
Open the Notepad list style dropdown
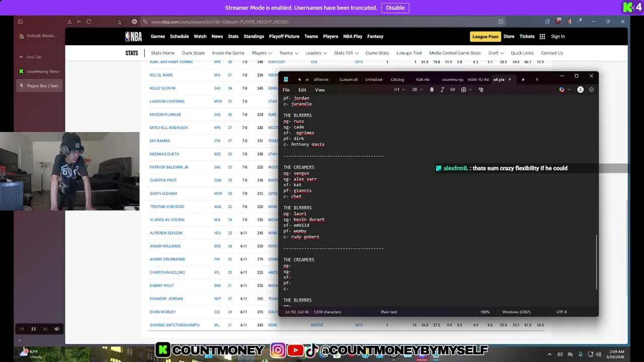[417, 89]
